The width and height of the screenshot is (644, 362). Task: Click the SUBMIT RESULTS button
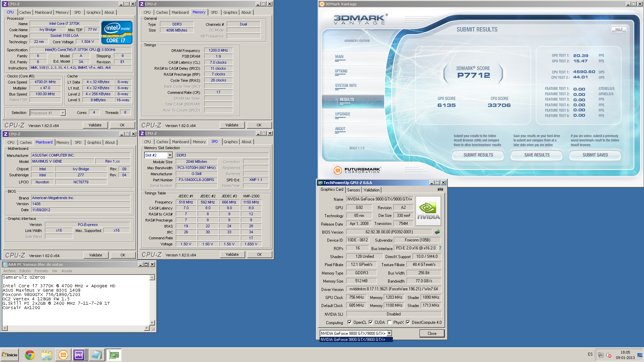pyautogui.click(x=478, y=155)
